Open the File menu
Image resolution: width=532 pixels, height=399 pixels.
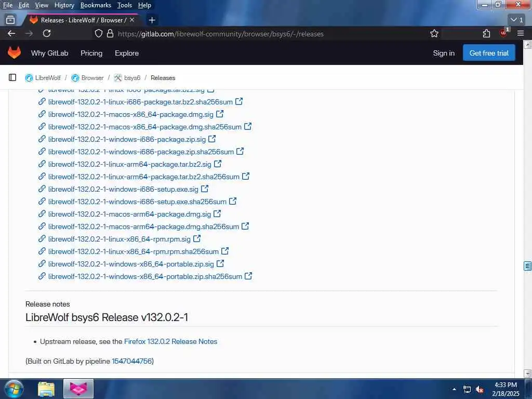click(x=8, y=5)
